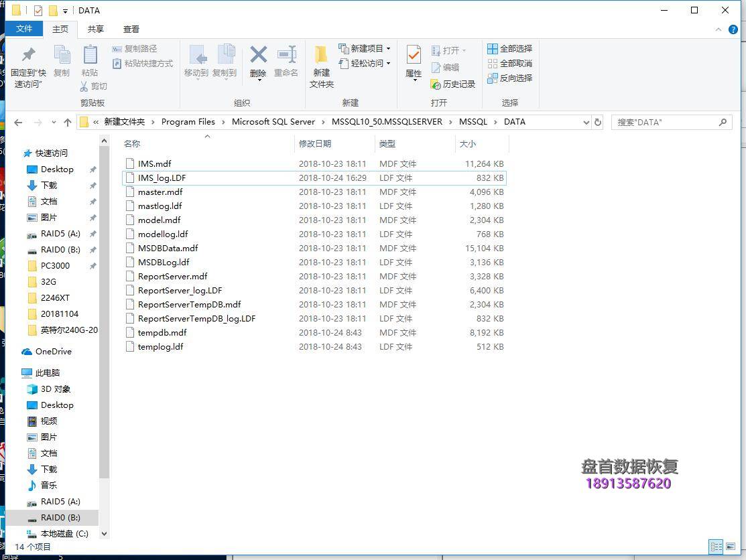Viewport: 746px width, 560px height.
Task: Click Microsoft SQL Server in breadcrumb
Action: 273,122
